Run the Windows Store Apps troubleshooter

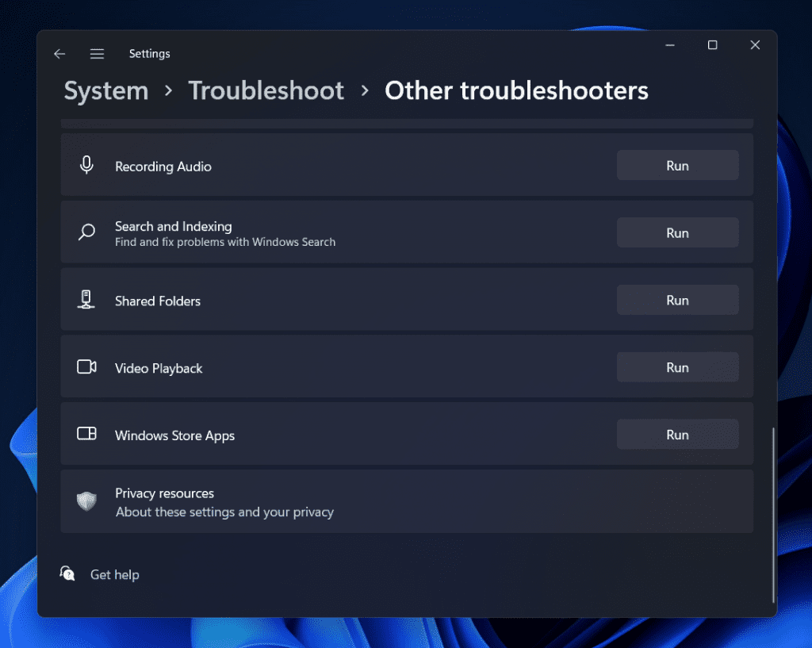[x=677, y=435]
